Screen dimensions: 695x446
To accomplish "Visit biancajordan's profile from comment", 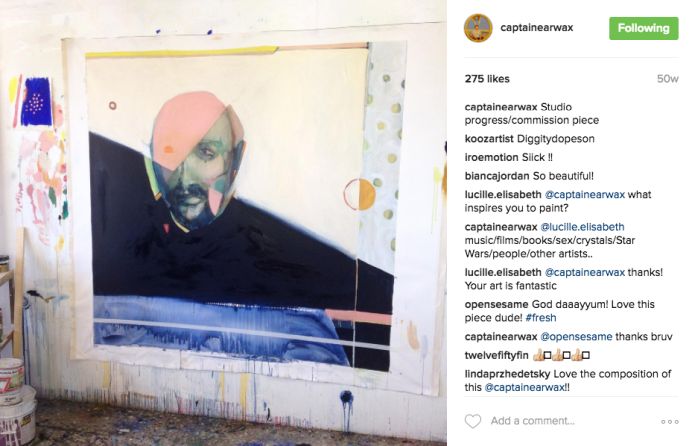I will (x=497, y=176).
